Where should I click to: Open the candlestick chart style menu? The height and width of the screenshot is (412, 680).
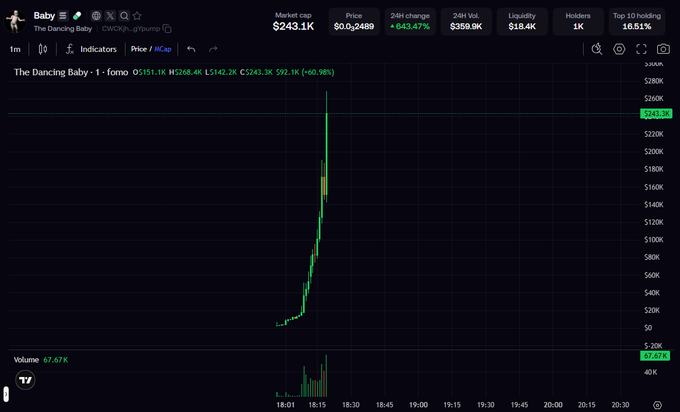click(x=42, y=49)
